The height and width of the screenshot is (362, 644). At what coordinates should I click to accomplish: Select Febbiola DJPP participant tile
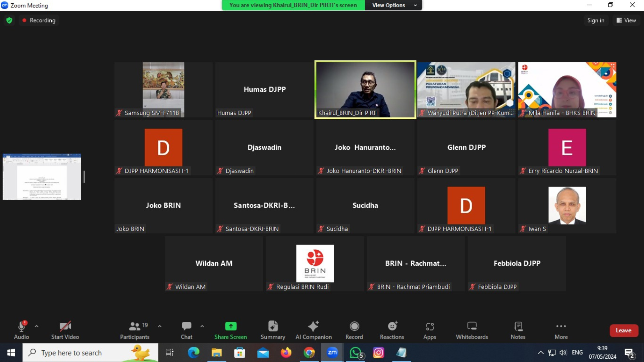pos(517,263)
